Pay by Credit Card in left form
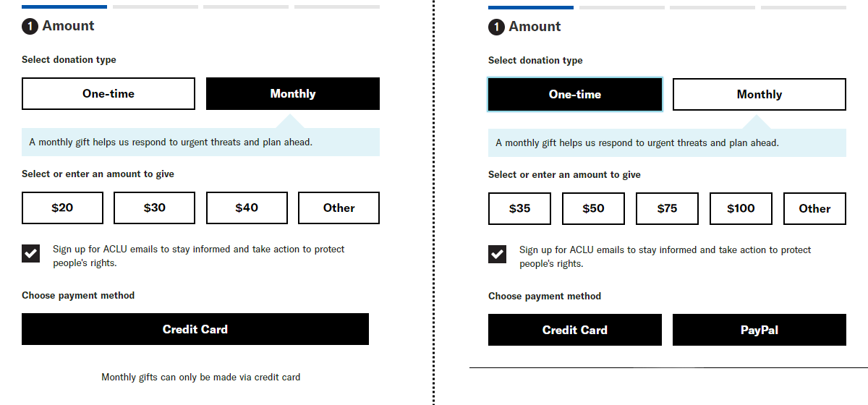868x405 pixels. [x=195, y=329]
